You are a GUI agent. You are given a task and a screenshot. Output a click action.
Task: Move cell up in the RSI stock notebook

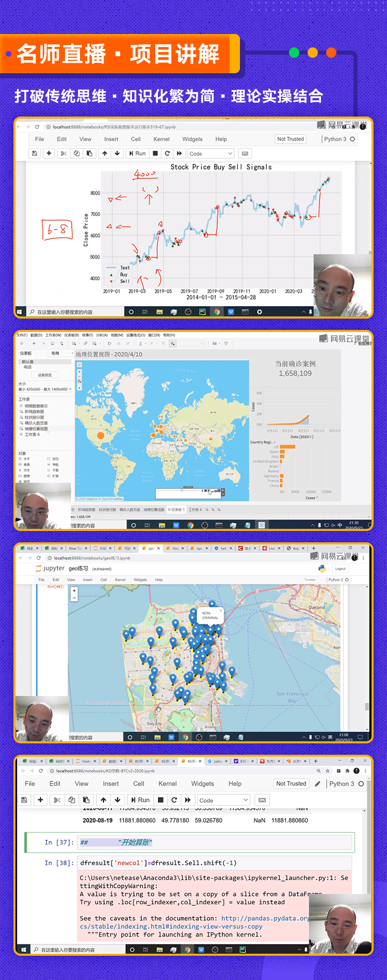click(x=105, y=153)
